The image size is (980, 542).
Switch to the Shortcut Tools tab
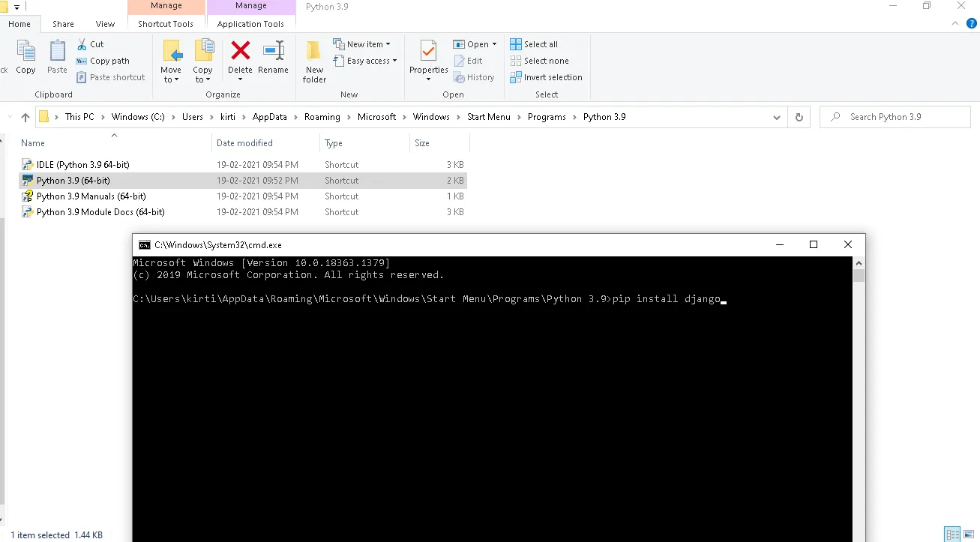[x=166, y=24]
